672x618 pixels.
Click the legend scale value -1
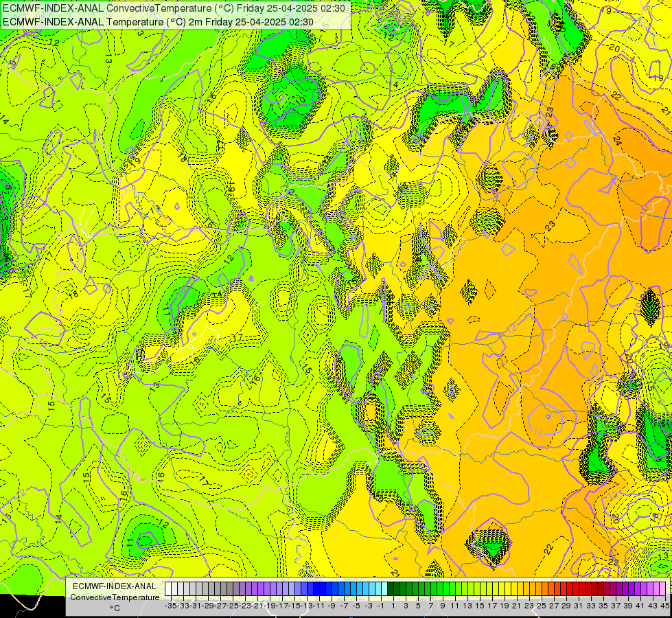381,606
